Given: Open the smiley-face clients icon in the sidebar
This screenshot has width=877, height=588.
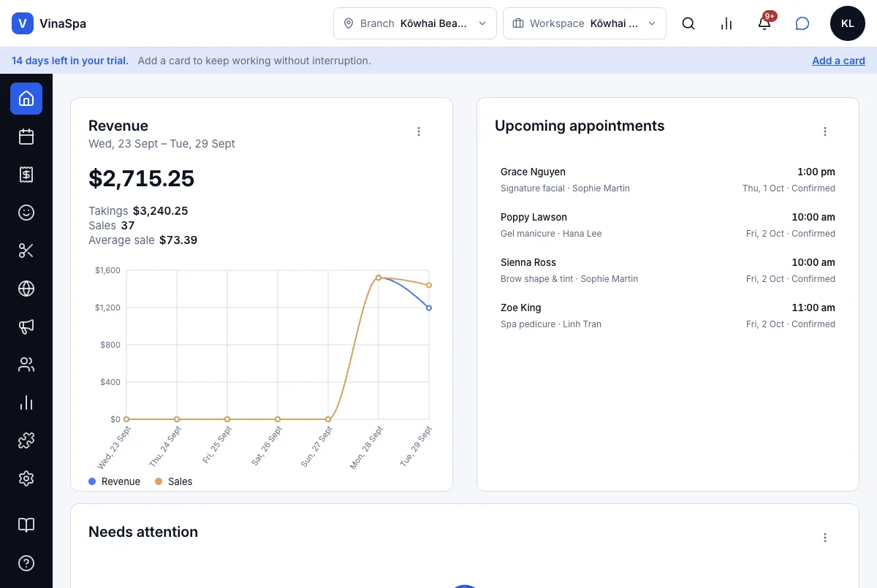Looking at the screenshot, I should click(x=26, y=213).
